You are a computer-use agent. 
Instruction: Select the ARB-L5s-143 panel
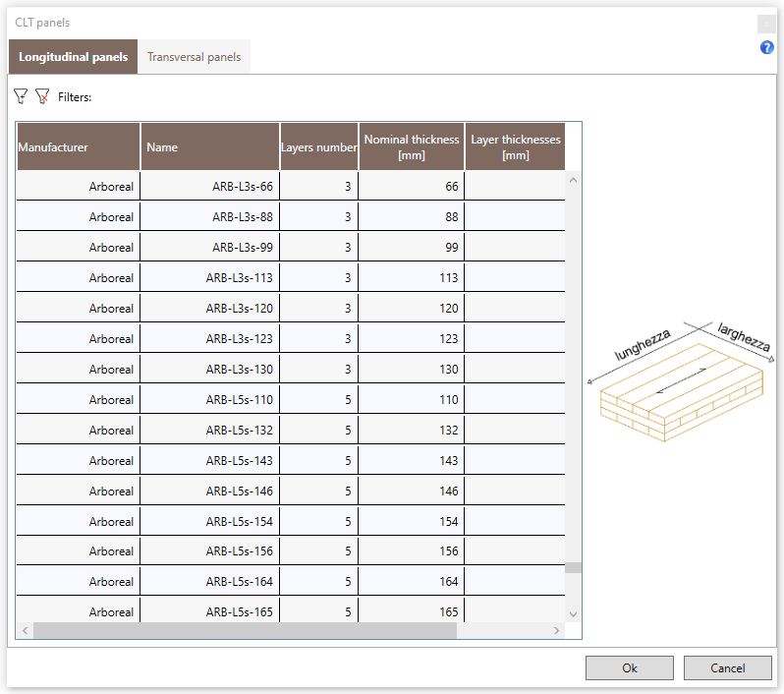click(x=240, y=461)
